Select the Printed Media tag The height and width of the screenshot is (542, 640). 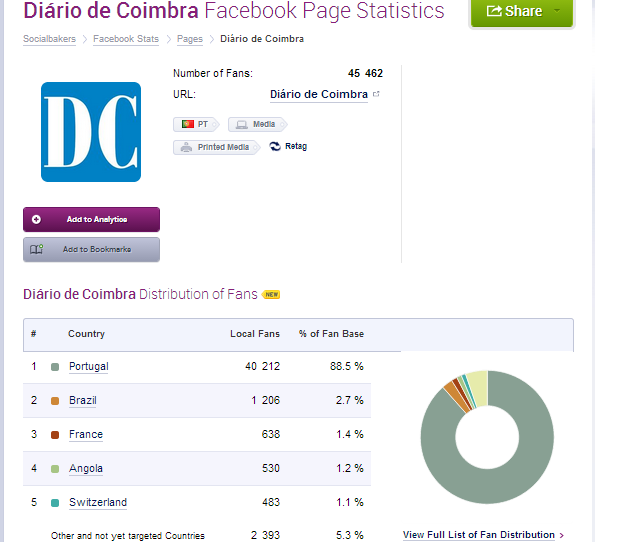(217, 147)
